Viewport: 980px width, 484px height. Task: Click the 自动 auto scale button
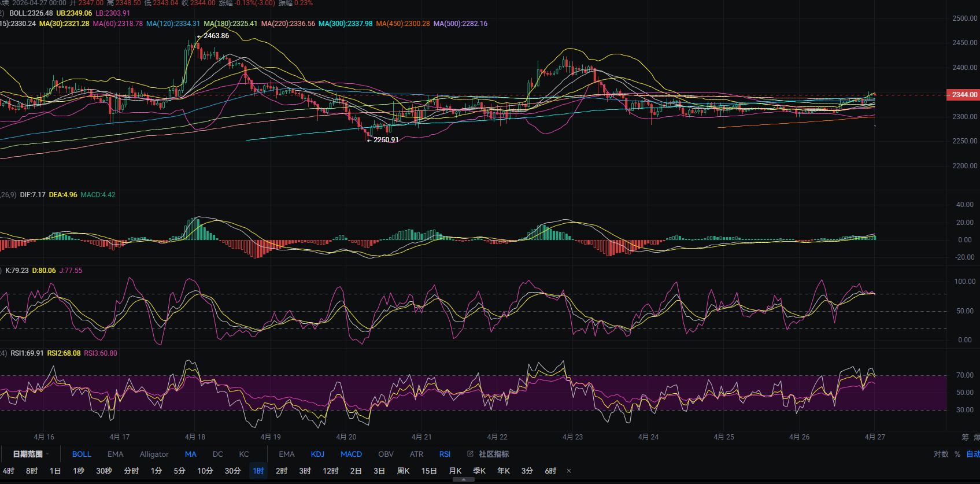tap(972, 454)
